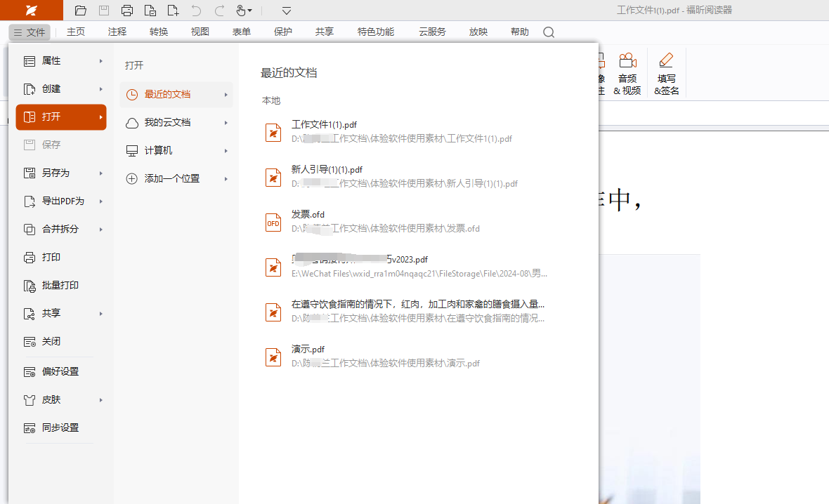This screenshot has height=504, width=829.
Task: Click the print icon in quick access toolbar
Action: click(x=126, y=11)
